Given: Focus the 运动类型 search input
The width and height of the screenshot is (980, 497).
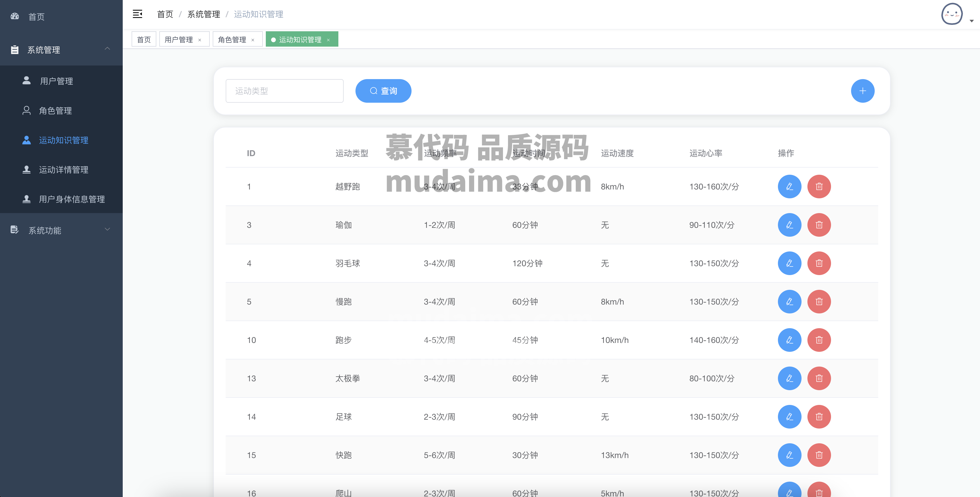Looking at the screenshot, I should pyautogui.click(x=284, y=91).
